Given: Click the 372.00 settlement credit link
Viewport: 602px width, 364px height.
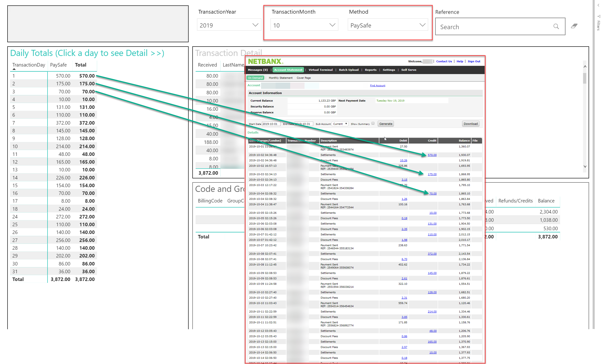Looking at the screenshot, I should (432, 253).
